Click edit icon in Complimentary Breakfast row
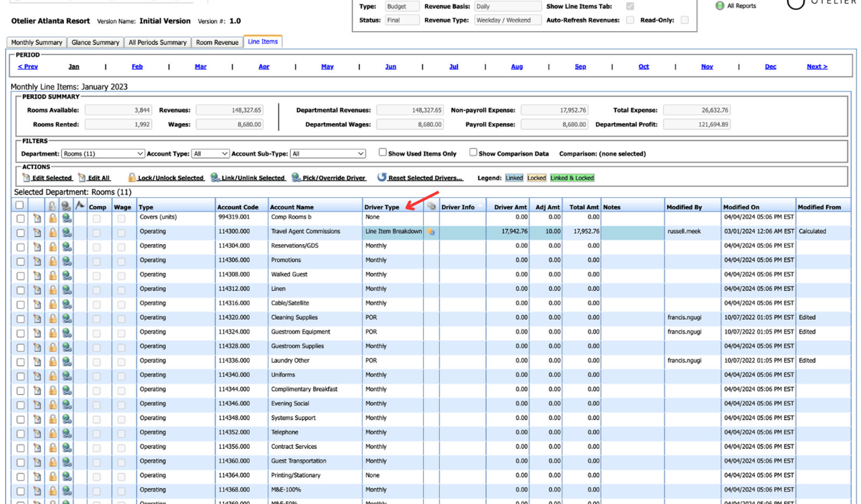The height and width of the screenshot is (504, 861). (37, 390)
